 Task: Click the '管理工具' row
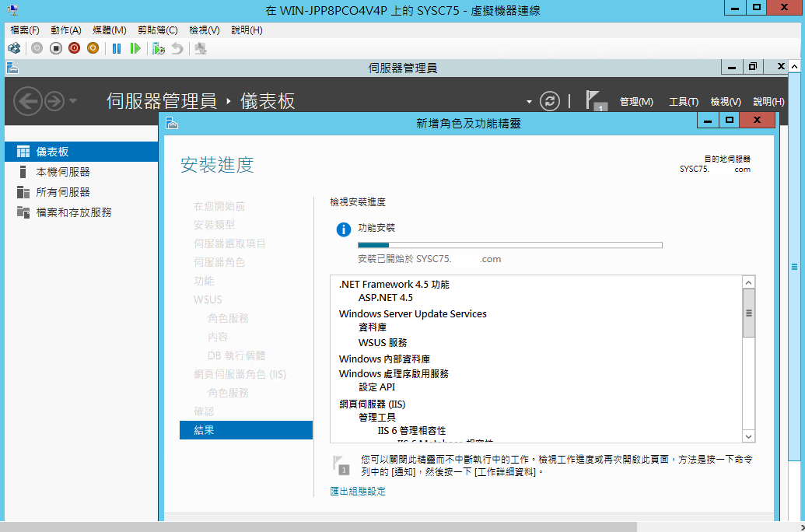click(x=376, y=418)
